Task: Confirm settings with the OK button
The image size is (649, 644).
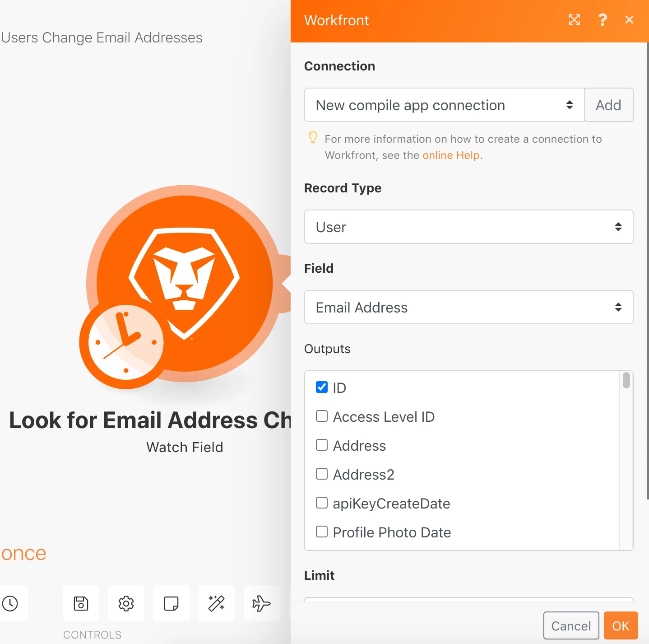Action: (x=621, y=625)
